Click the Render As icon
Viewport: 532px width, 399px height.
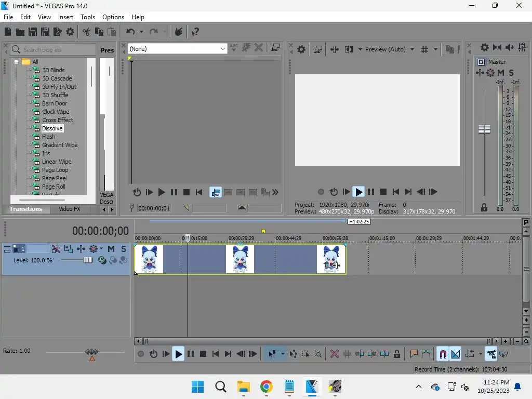tap(57, 32)
